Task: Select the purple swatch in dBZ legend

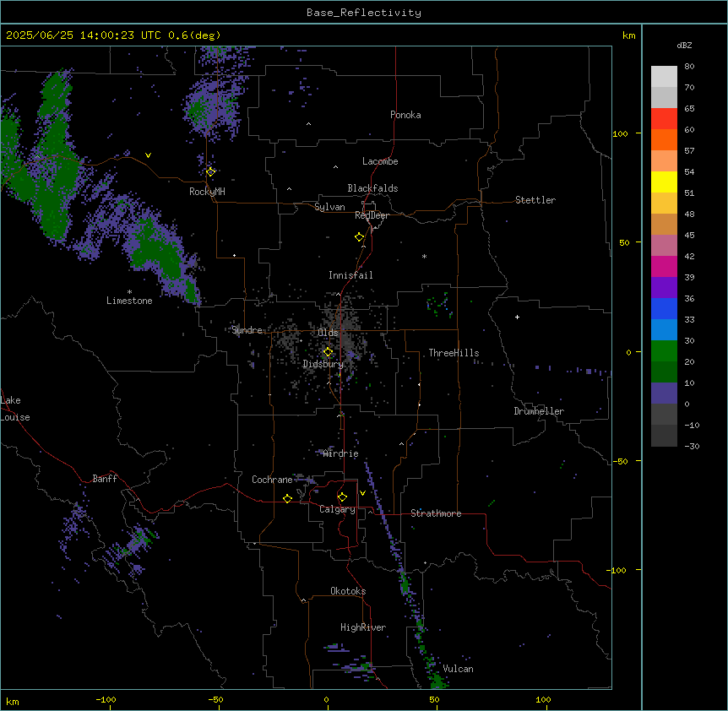Action: 664,288
